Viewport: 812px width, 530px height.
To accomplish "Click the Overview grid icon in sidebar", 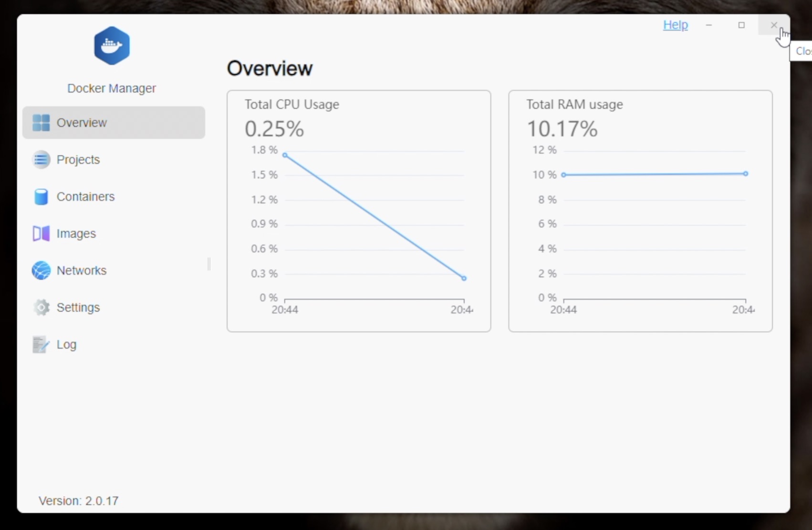I will click(41, 123).
